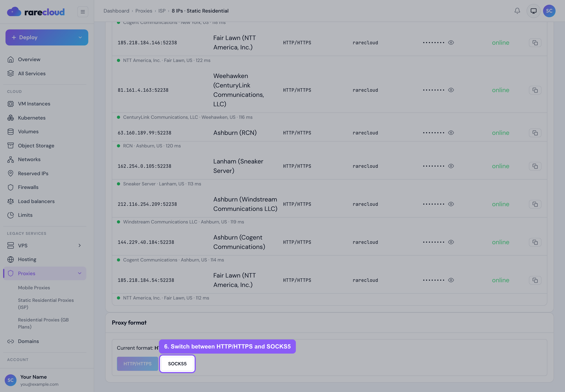Reveal password for 162.254.0.105 row
565x392 pixels.
[451, 166]
